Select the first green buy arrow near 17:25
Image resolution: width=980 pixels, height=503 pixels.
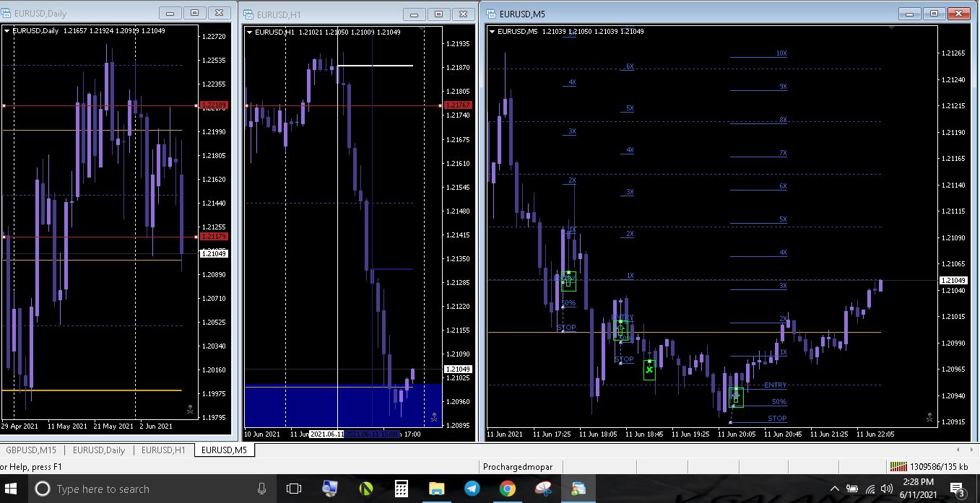pos(569,281)
